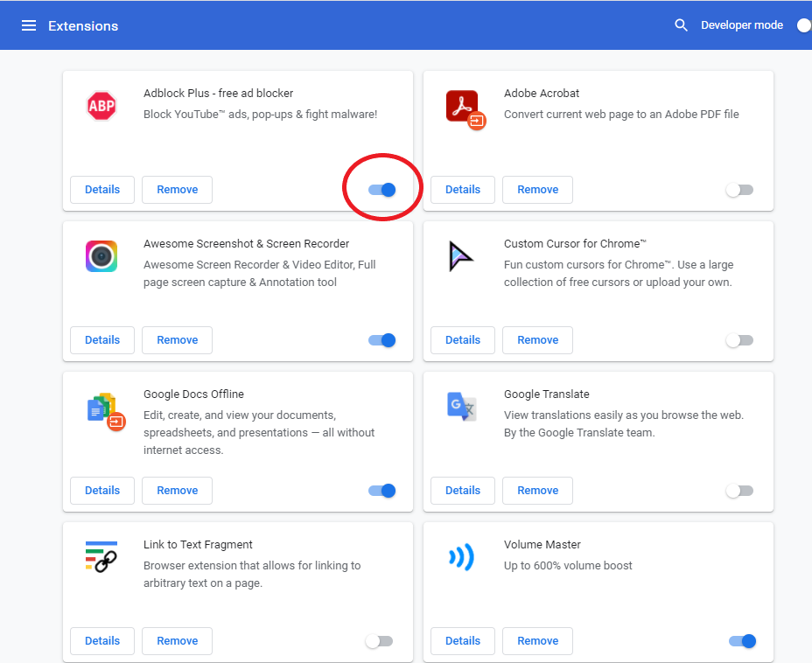Click the Adobe Acrobat extension icon

click(x=464, y=108)
